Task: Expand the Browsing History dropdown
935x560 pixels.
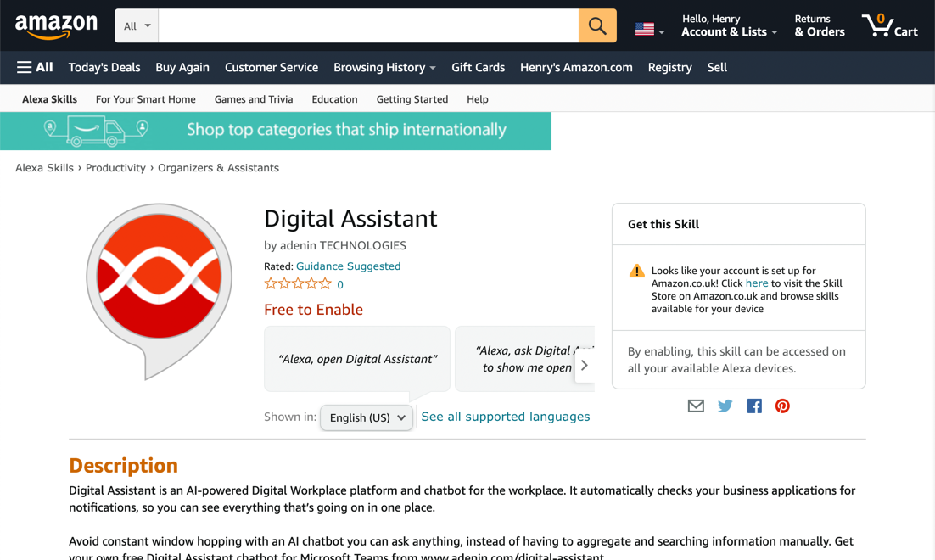Action: click(384, 67)
